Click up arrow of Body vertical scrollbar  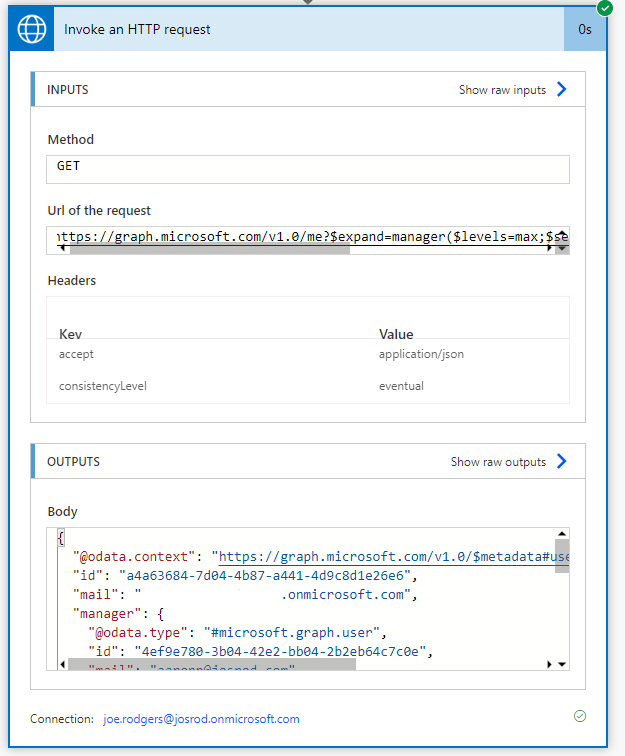562,533
